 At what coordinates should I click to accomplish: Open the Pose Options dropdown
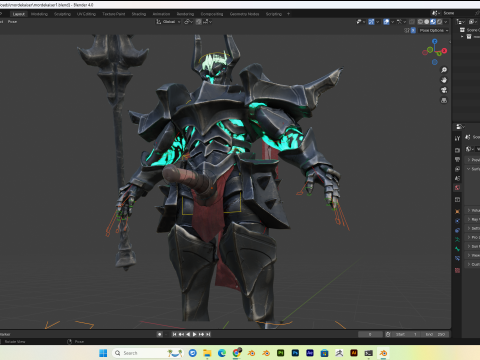tap(434, 30)
